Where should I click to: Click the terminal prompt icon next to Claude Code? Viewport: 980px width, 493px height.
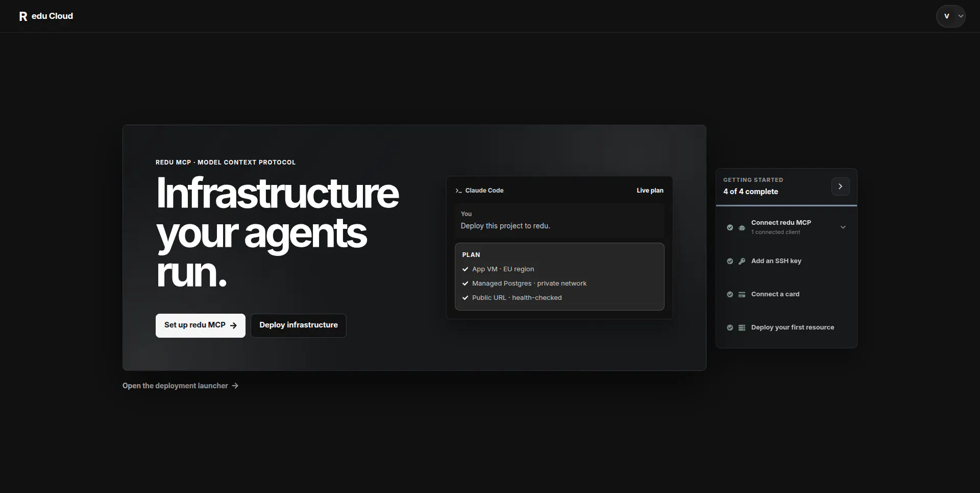tap(458, 191)
